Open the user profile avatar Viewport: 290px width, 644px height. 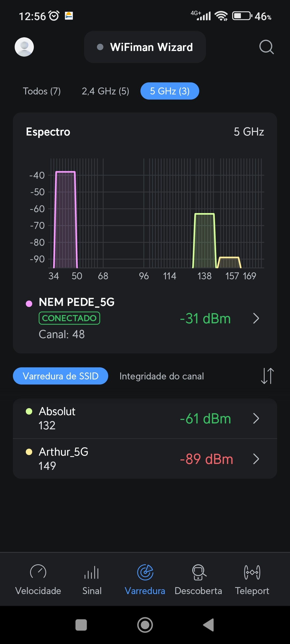click(24, 47)
